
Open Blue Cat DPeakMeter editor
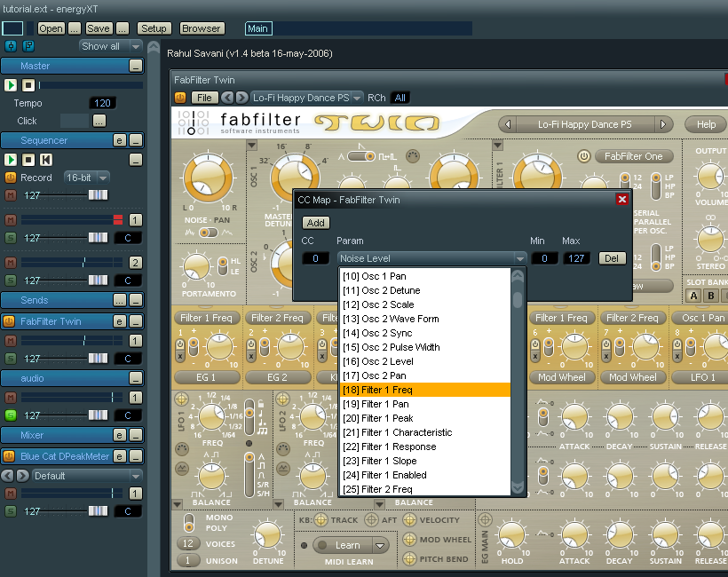click(119, 456)
